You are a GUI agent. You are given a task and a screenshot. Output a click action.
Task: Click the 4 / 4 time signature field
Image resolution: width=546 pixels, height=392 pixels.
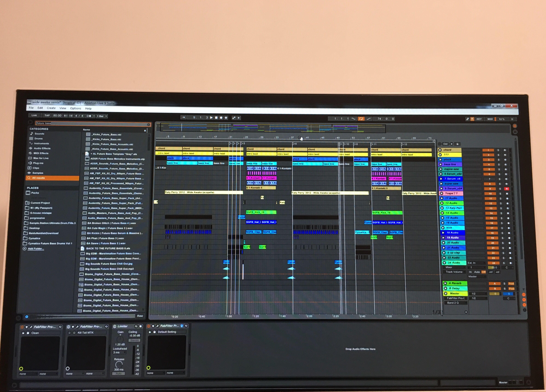(79, 116)
